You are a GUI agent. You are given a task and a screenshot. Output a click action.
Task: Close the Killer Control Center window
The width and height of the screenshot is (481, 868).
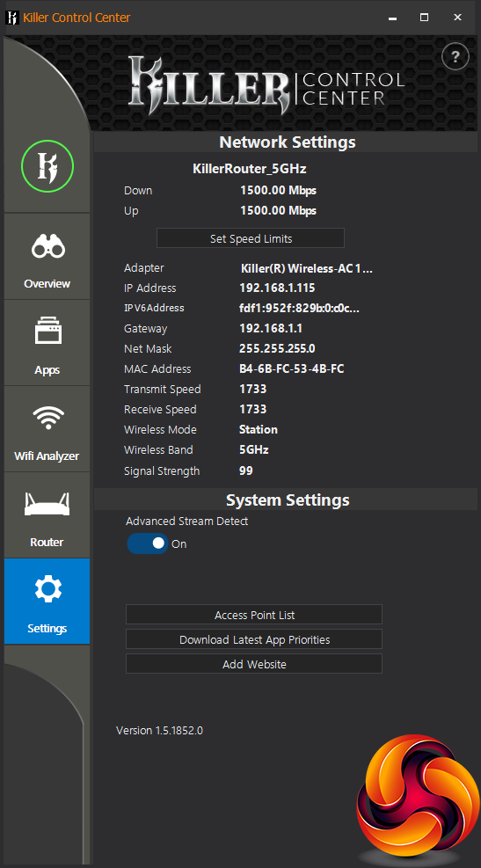coord(457,18)
